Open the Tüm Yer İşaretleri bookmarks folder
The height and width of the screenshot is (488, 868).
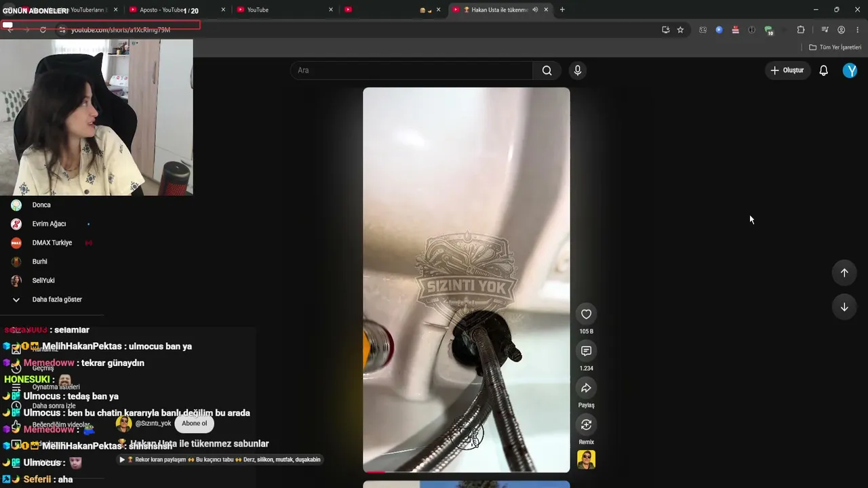click(835, 47)
